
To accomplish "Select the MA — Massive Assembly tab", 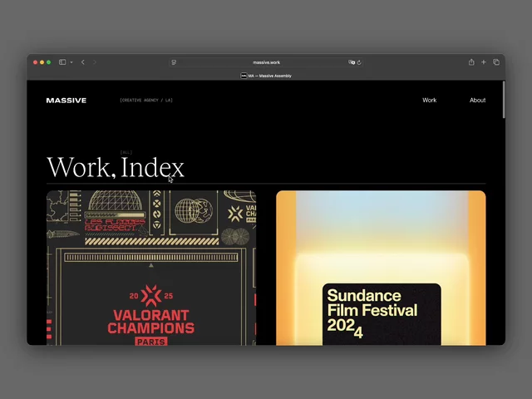I will [x=266, y=76].
